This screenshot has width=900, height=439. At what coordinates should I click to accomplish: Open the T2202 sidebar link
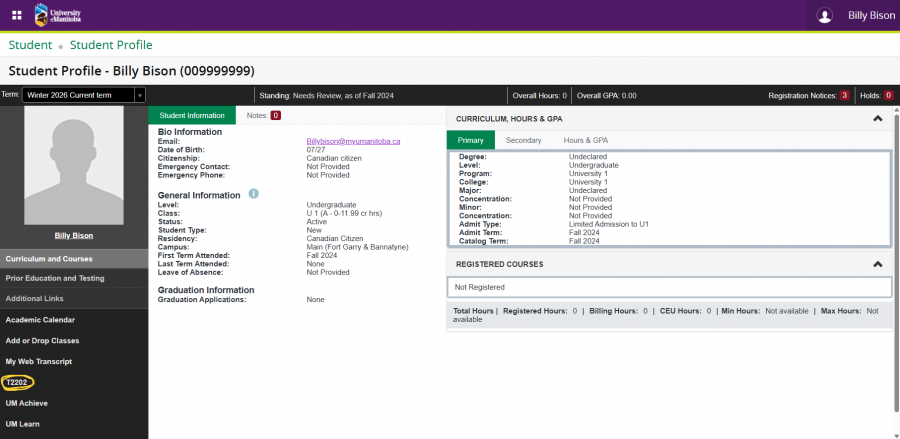point(17,382)
